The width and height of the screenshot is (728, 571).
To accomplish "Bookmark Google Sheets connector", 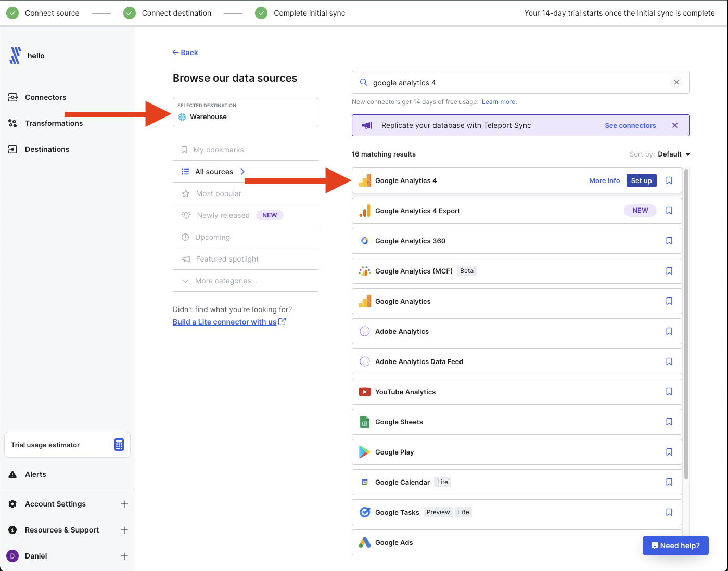I will [669, 422].
